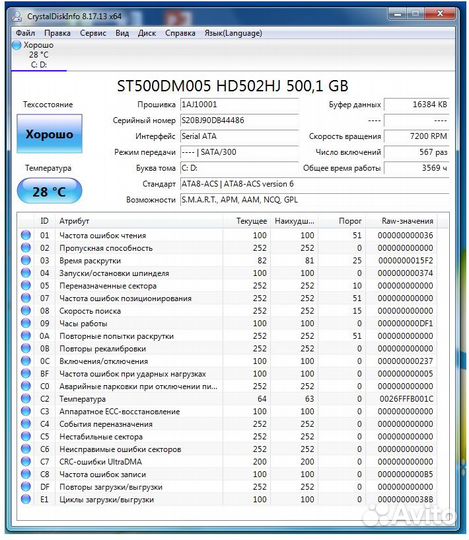Open the Вид menu

tap(122, 33)
